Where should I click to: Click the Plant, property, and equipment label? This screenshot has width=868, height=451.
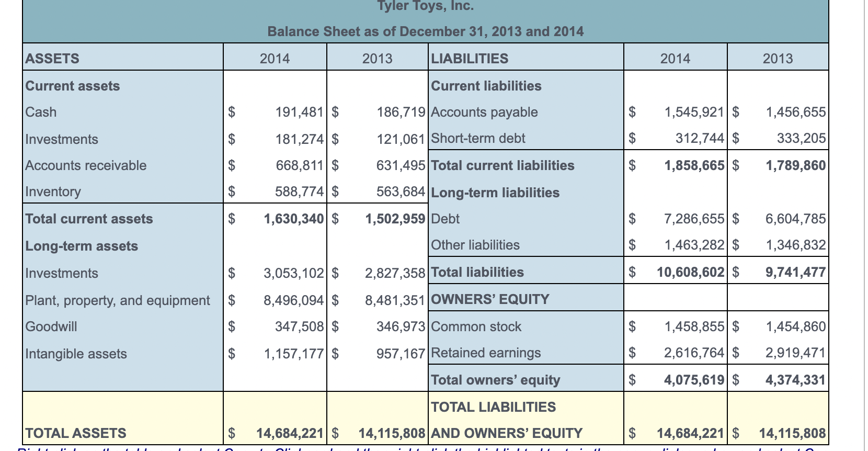pyautogui.click(x=118, y=301)
